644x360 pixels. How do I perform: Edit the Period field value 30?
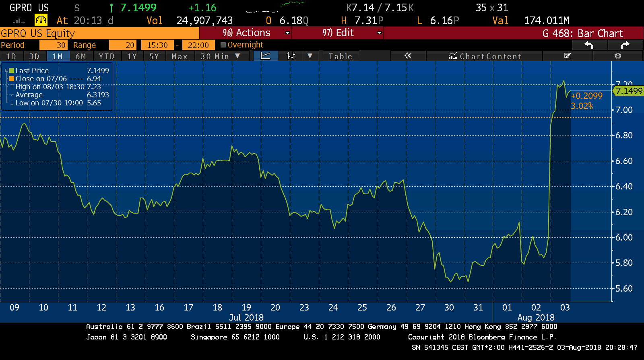pos(53,45)
